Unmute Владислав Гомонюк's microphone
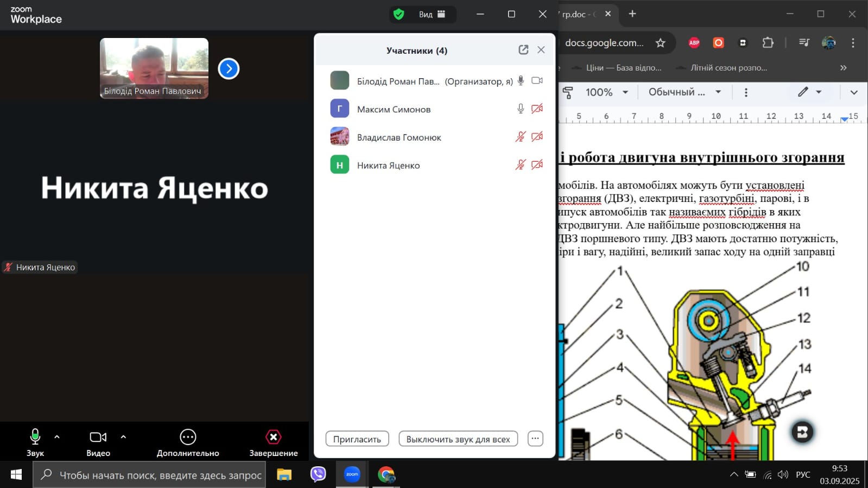This screenshot has width=868, height=488. (520, 137)
